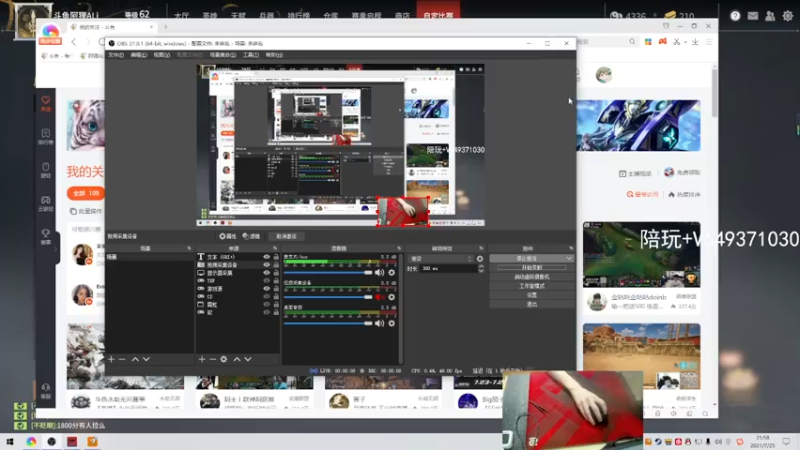Move scene down with arrow icon
Image resolution: width=800 pixels, height=450 pixels.
coord(146,359)
